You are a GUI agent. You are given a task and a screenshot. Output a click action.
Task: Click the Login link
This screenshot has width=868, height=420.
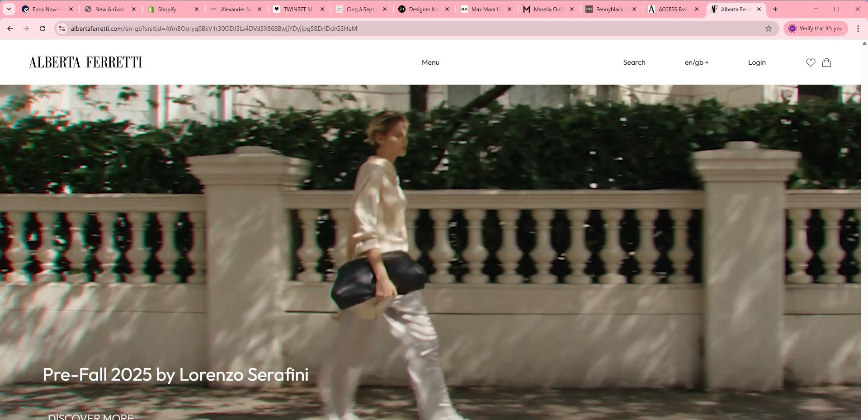pyautogui.click(x=756, y=62)
